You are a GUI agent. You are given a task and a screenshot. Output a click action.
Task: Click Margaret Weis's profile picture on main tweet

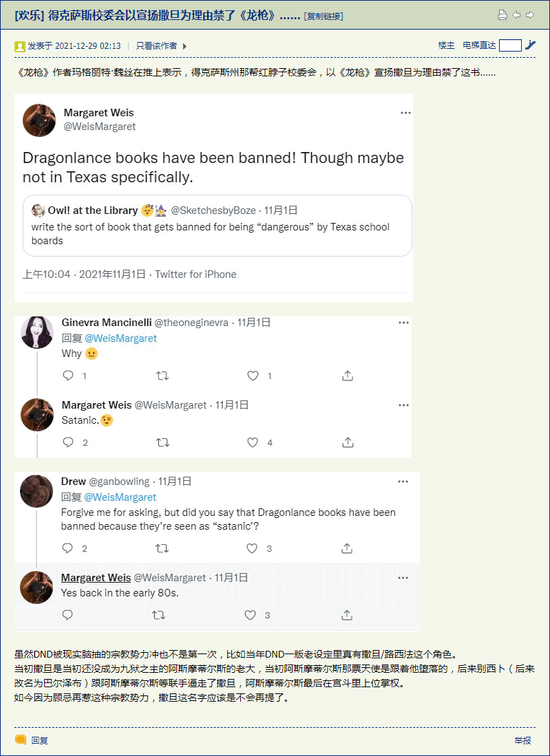click(x=39, y=120)
